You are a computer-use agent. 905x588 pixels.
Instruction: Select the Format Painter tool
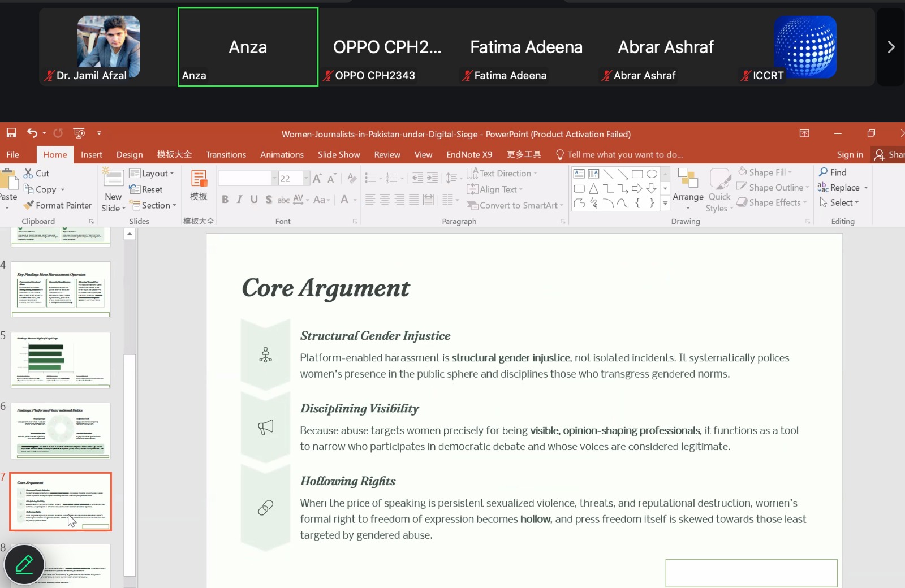tap(57, 206)
